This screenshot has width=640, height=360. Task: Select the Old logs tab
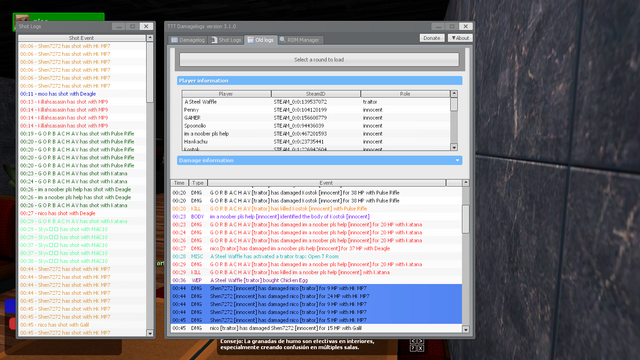point(260,40)
